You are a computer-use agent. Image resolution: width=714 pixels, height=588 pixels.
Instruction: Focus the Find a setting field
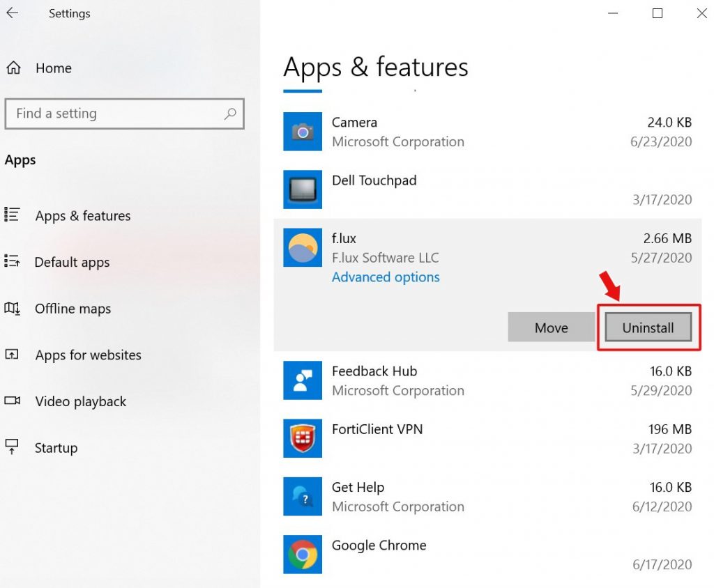click(x=124, y=114)
